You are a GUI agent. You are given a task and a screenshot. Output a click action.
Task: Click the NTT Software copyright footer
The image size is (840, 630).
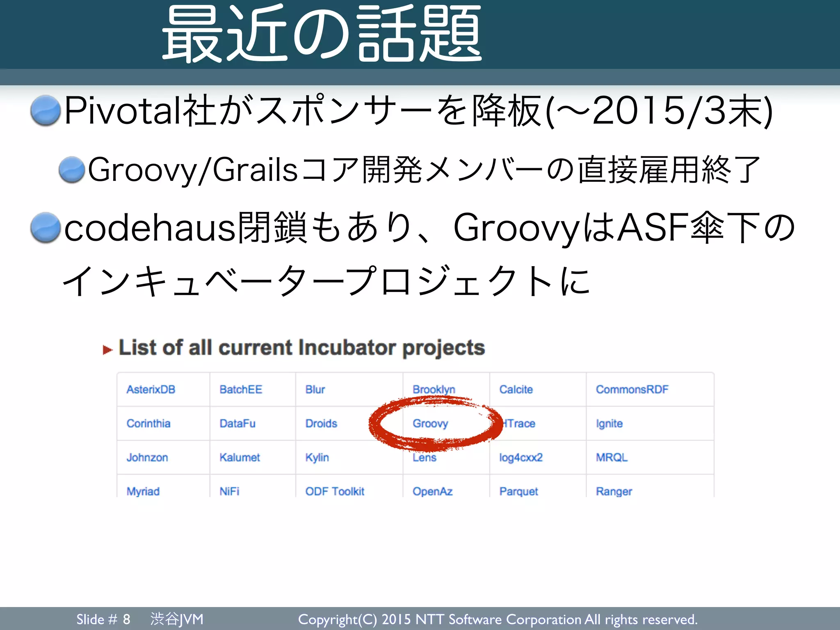(x=498, y=619)
